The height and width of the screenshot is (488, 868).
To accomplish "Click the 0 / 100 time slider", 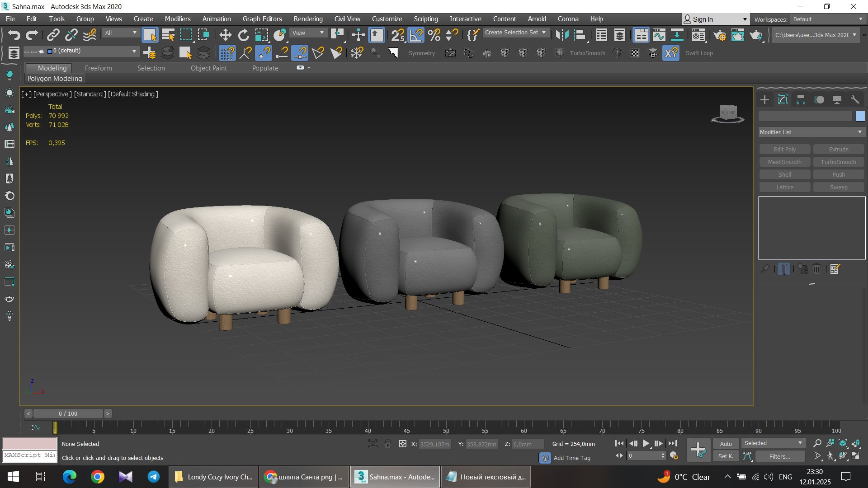I will tap(68, 413).
